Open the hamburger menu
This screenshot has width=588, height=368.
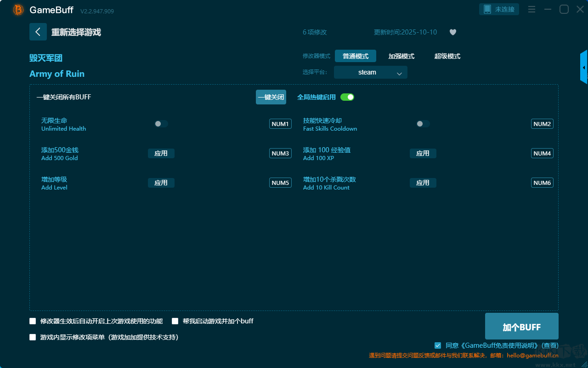(531, 9)
